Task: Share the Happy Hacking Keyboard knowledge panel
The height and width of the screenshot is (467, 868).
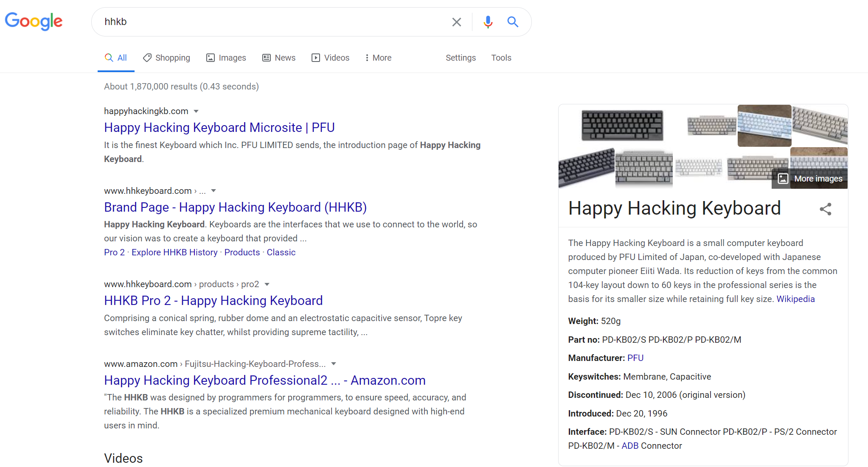Action: point(825,209)
